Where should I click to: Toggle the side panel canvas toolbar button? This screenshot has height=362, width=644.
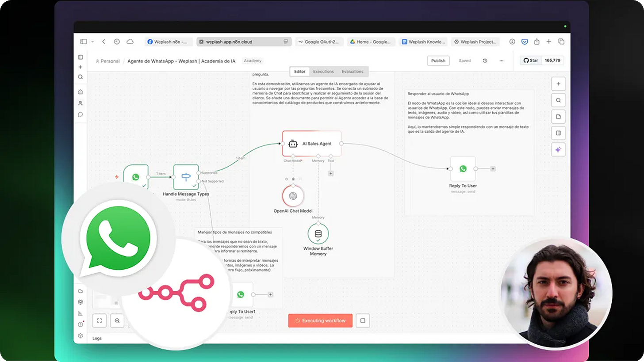pyautogui.click(x=558, y=133)
